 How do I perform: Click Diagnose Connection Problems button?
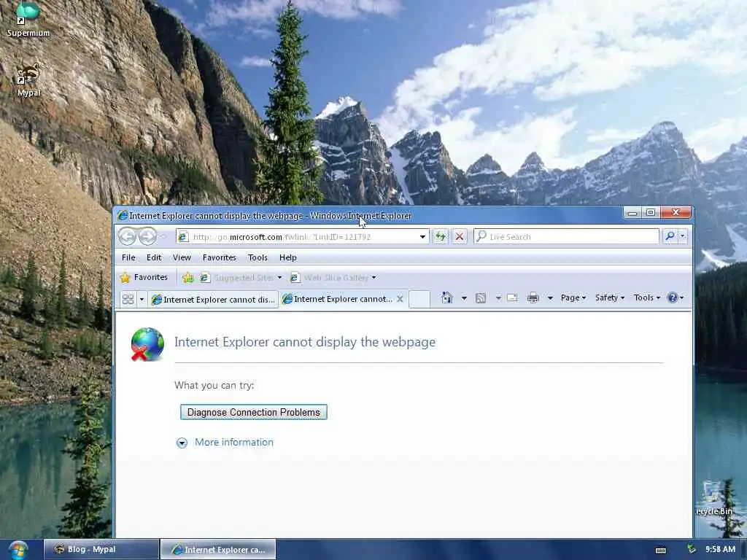tap(253, 412)
